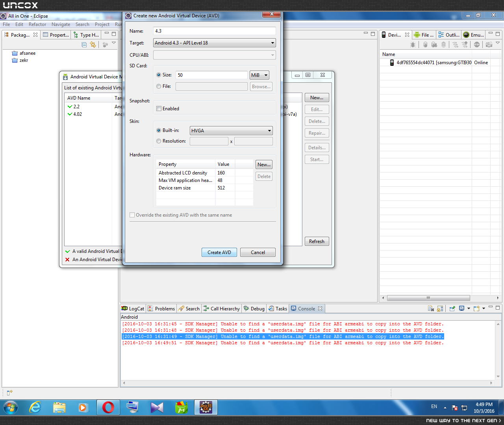504x425 pixels.
Task: Select Abstracted LCD density property row
Action: (205, 173)
